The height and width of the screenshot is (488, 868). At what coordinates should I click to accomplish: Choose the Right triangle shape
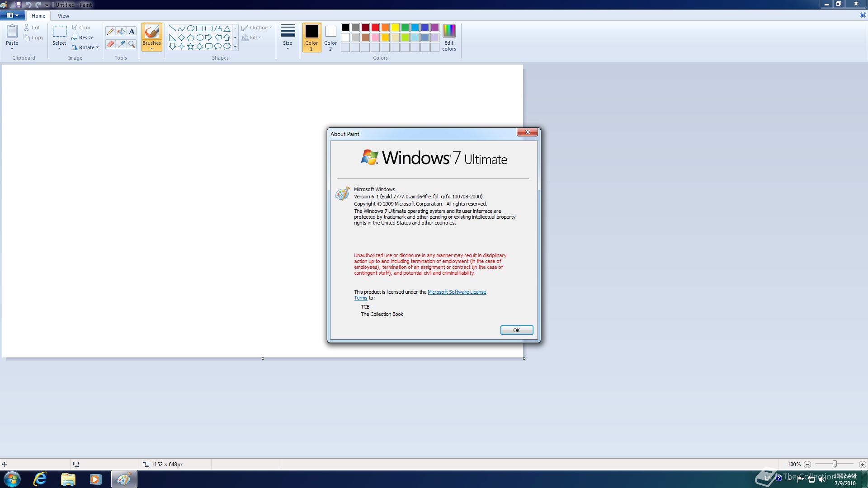click(172, 37)
